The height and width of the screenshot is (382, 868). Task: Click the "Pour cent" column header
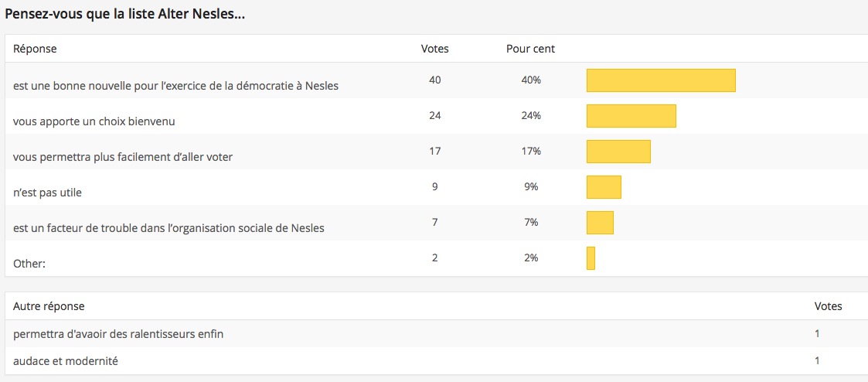(530, 49)
